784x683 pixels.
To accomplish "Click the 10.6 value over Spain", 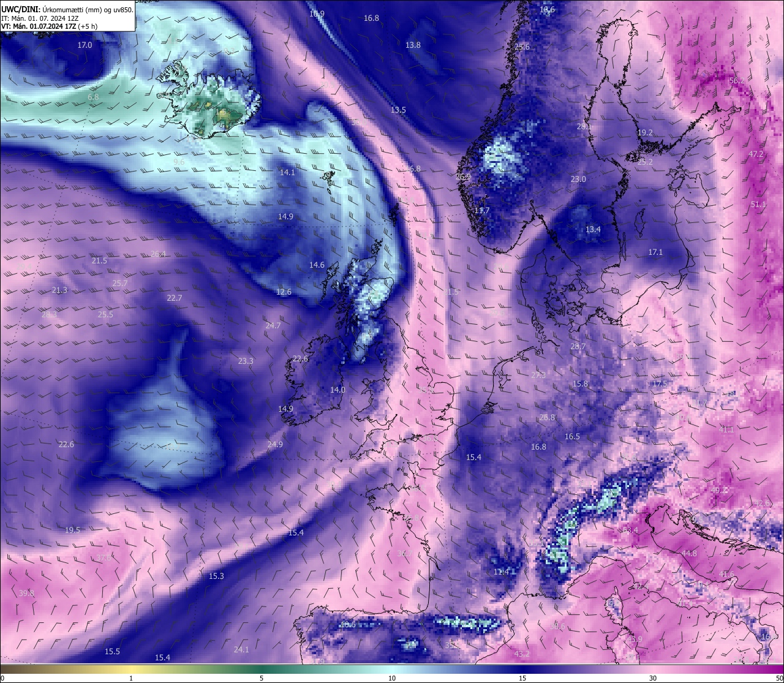I will coord(347,625).
